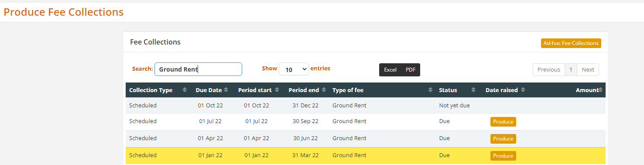Sort table by Due Date arrows
Screen dimensions: 644x165
(x=226, y=90)
